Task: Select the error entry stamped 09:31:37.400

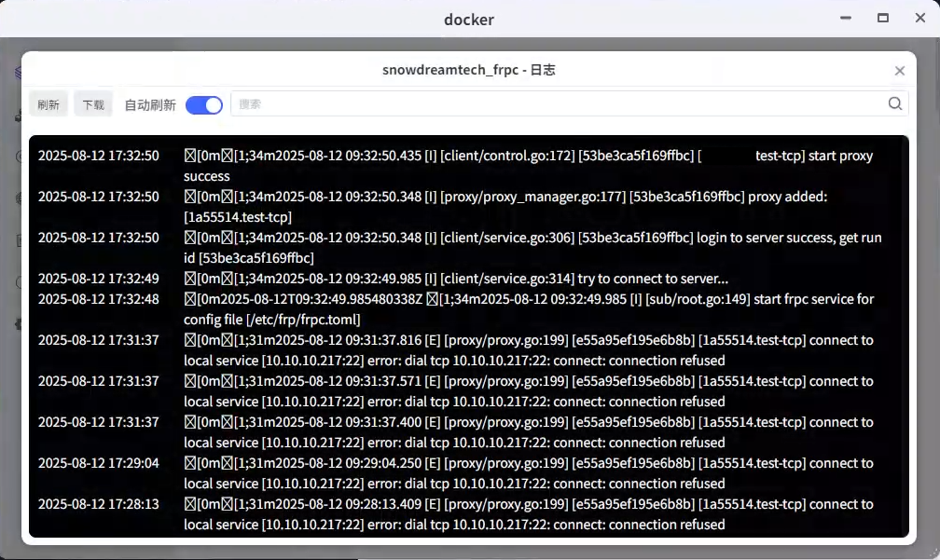Action: [528, 432]
